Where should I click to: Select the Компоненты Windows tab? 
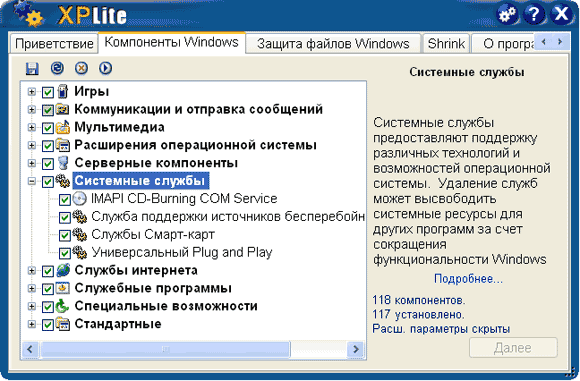pyautogui.click(x=171, y=42)
